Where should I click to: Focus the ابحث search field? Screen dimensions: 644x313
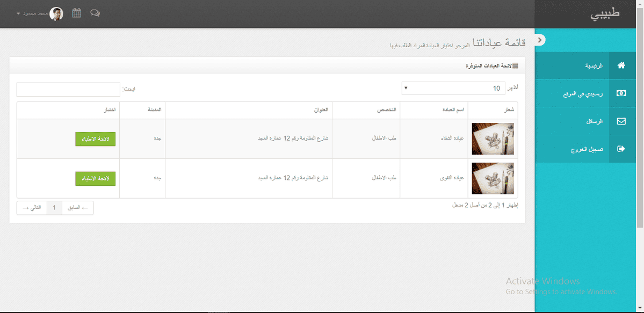[x=68, y=90]
